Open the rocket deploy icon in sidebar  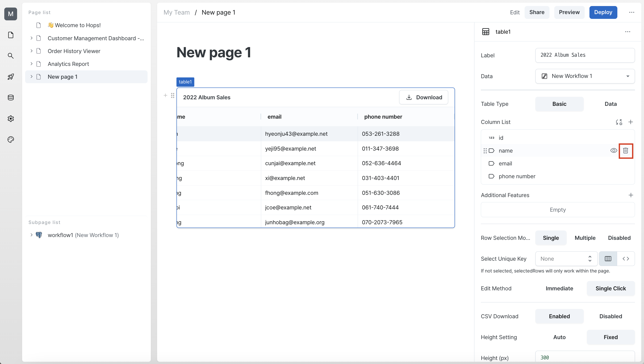[x=11, y=77]
